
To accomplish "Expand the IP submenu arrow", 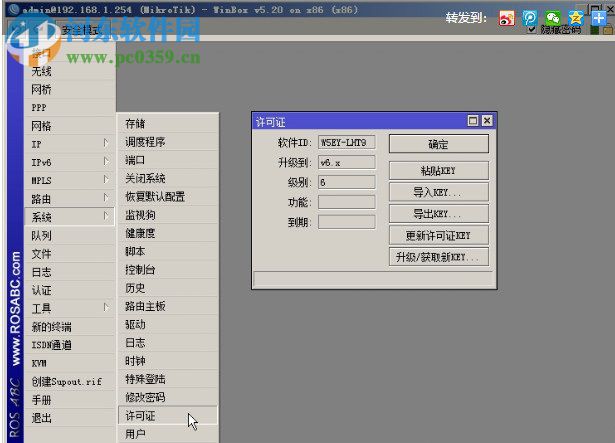I will 106,143.
